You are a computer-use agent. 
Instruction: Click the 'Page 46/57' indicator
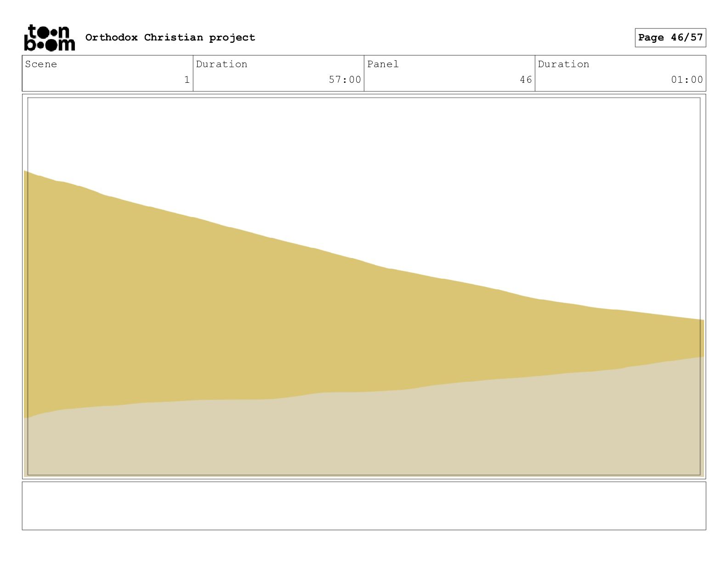point(670,37)
